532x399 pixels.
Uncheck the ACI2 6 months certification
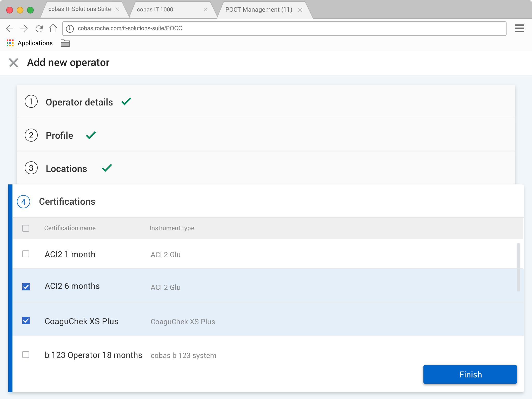point(26,287)
